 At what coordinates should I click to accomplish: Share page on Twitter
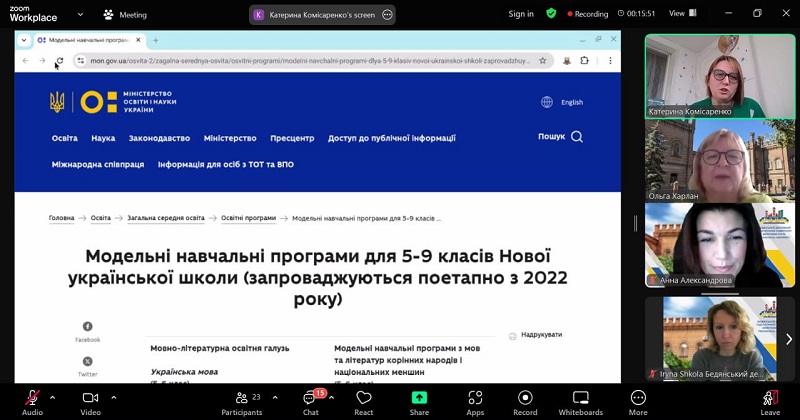click(88, 366)
